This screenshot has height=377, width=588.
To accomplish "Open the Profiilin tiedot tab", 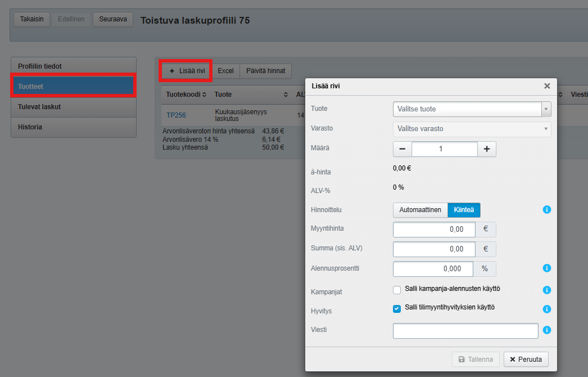I will tap(74, 66).
